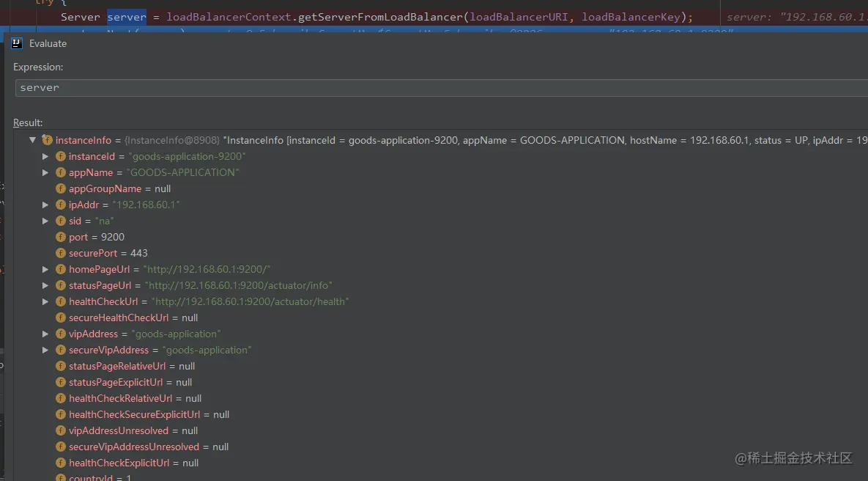
Task: Select the statusPageUrl actuator/info value
Action: [239, 285]
